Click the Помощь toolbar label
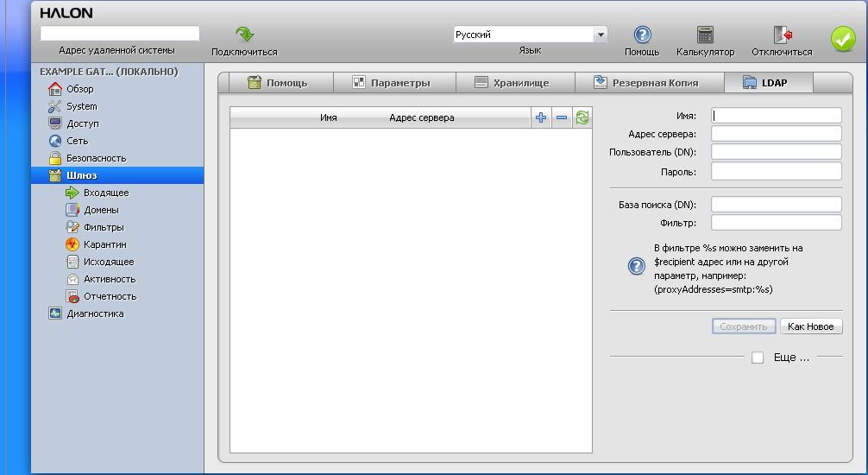 (x=642, y=52)
